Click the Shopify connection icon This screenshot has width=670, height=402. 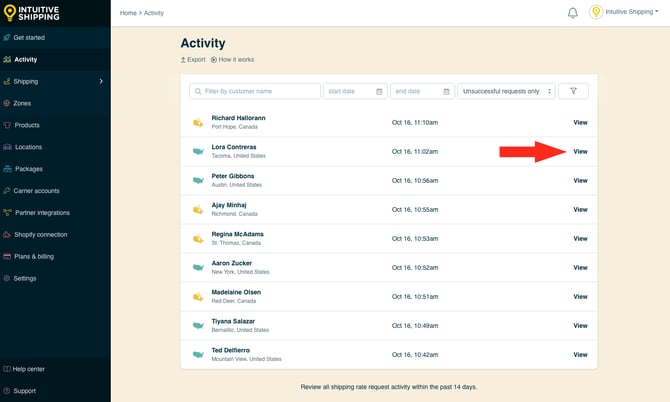[x=7, y=235]
